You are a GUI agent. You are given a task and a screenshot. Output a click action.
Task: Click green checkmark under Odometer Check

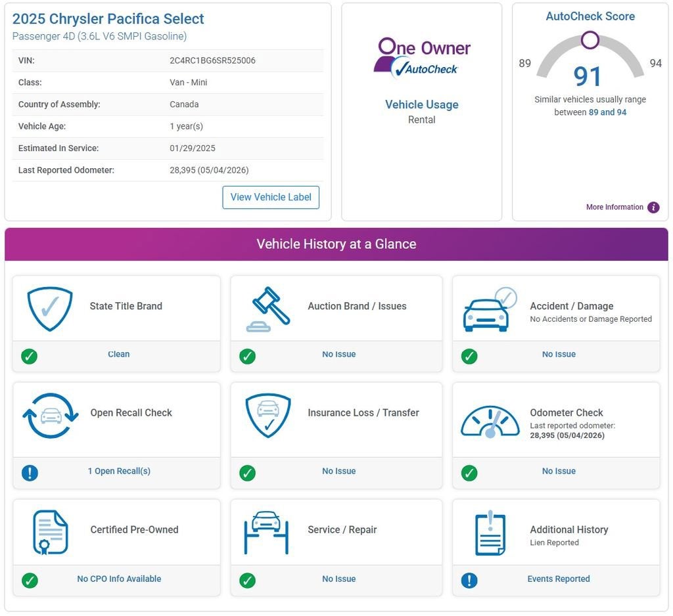pos(469,473)
